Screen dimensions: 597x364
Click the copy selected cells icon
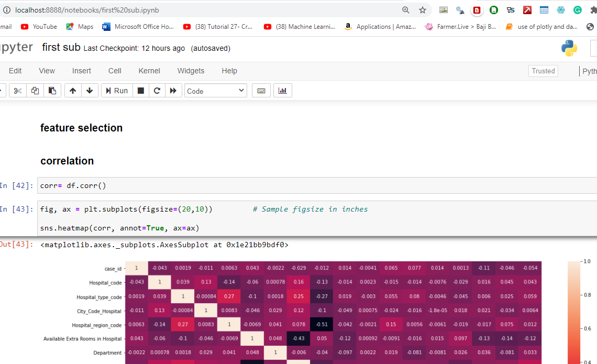click(35, 91)
